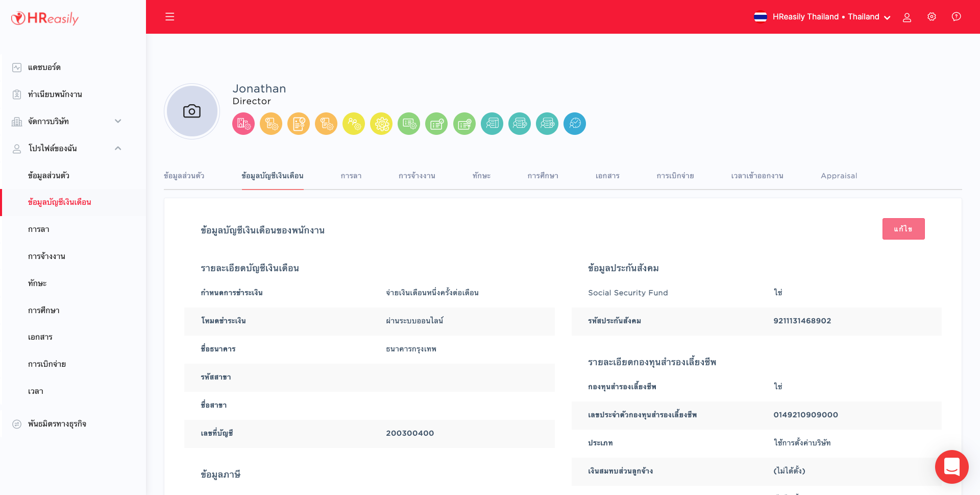
Task: Click the Thailand flag icon
Action: 761,17
